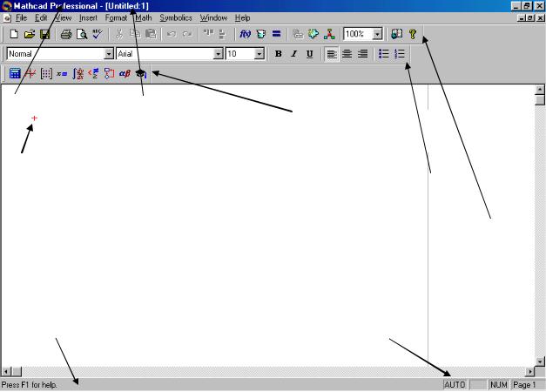This screenshot has height=392, width=546.
Task: Open the Boolean palette
Action: point(93,73)
